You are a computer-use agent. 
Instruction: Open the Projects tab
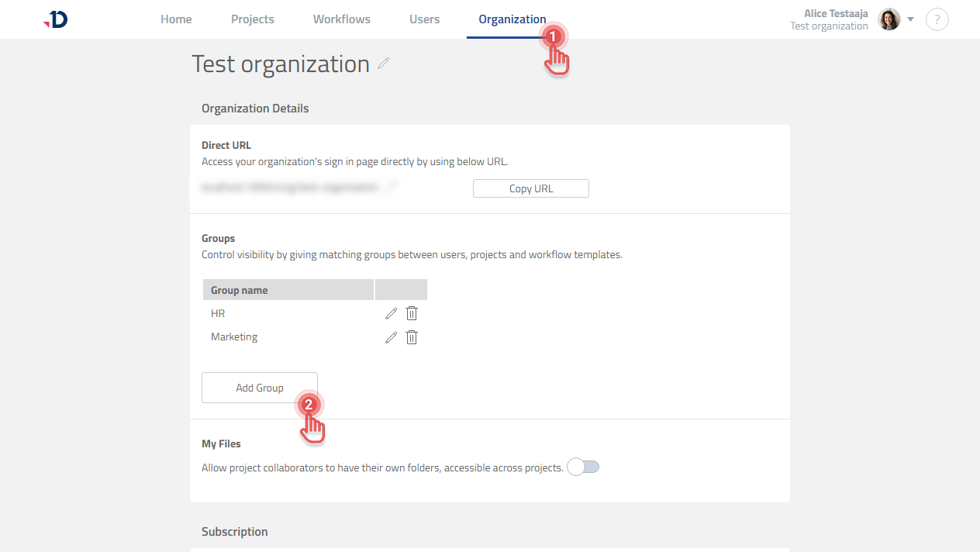[x=252, y=19]
